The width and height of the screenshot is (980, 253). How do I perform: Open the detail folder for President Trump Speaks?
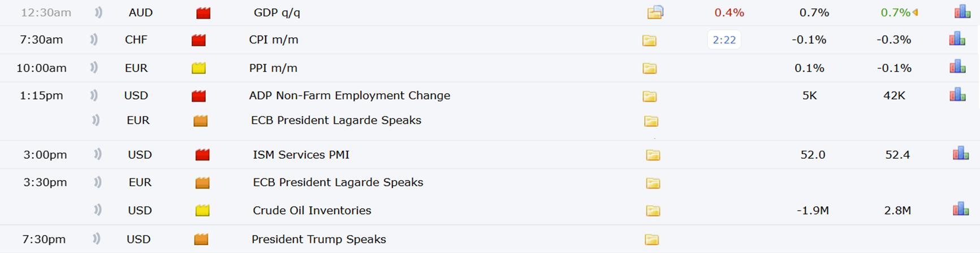click(x=651, y=239)
